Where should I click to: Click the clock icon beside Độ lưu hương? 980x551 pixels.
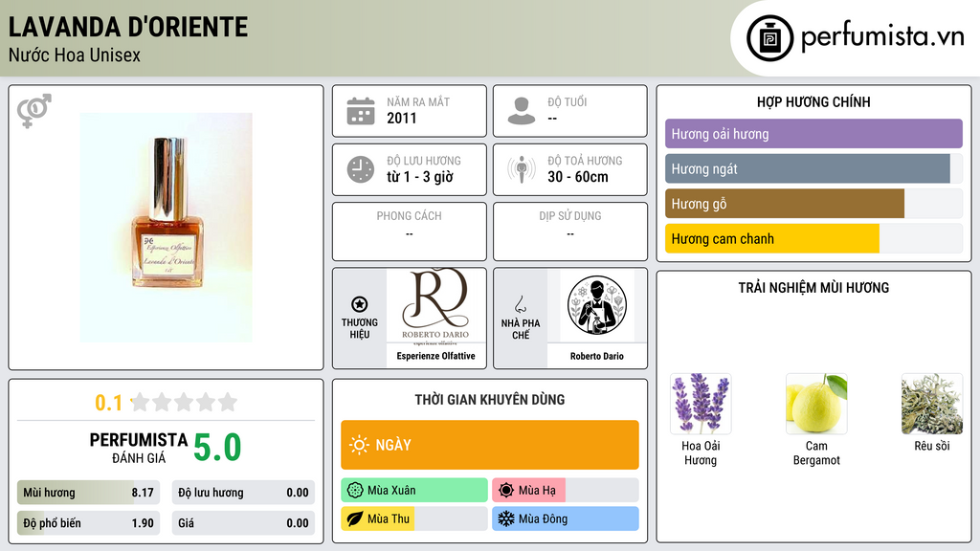361,169
